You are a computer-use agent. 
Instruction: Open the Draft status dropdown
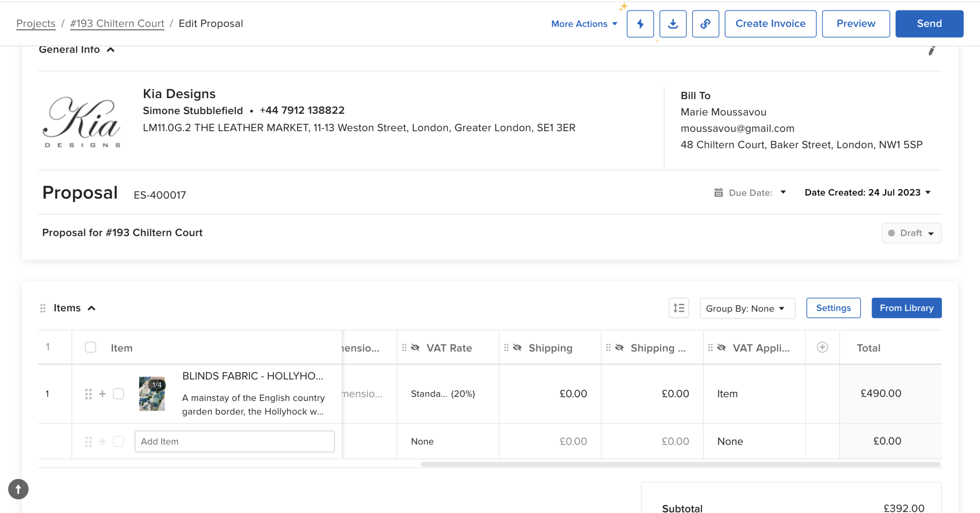tap(911, 233)
